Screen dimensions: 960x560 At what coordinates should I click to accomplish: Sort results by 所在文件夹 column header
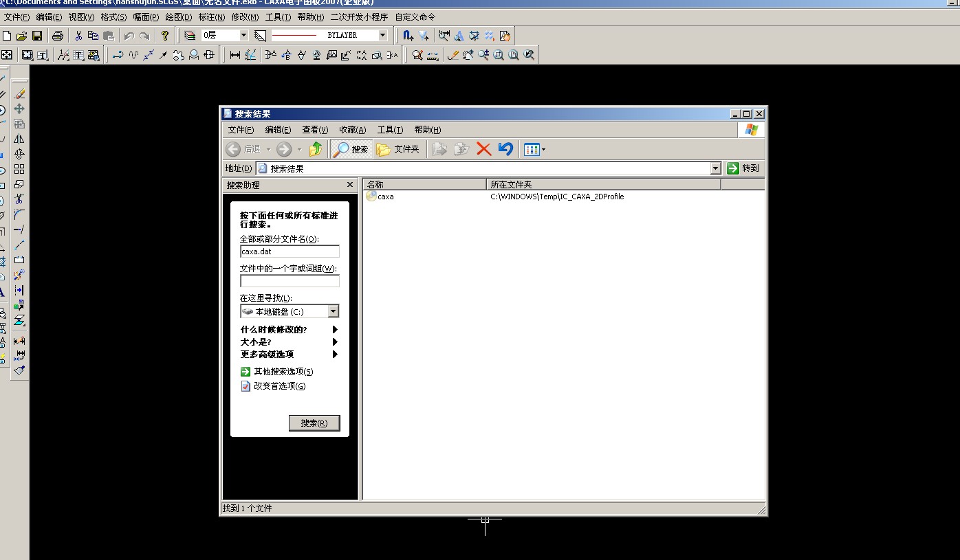coord(604,185)
